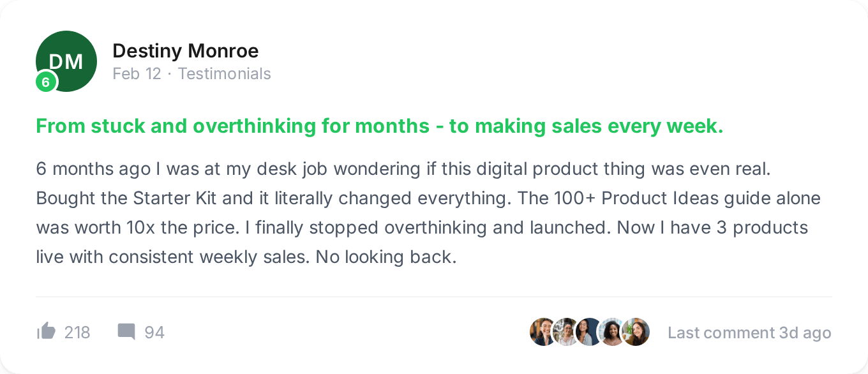Open the green post title headline

[x=379, y=126]
